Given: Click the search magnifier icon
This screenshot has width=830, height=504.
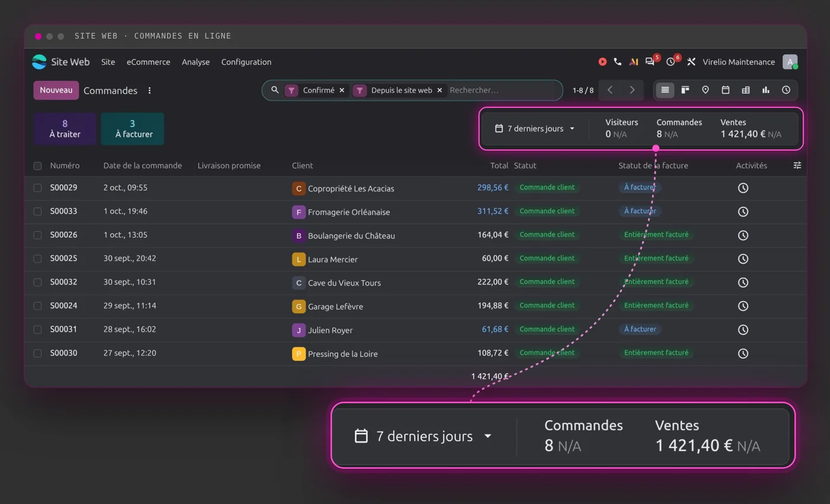Looking at the screenshot, I should click(x=274, y=90).
